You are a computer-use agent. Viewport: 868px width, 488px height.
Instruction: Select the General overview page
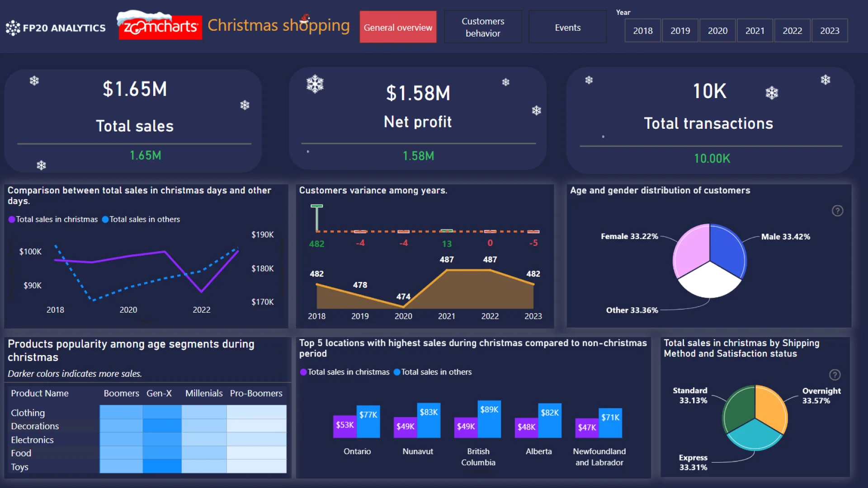click(398, 27)
